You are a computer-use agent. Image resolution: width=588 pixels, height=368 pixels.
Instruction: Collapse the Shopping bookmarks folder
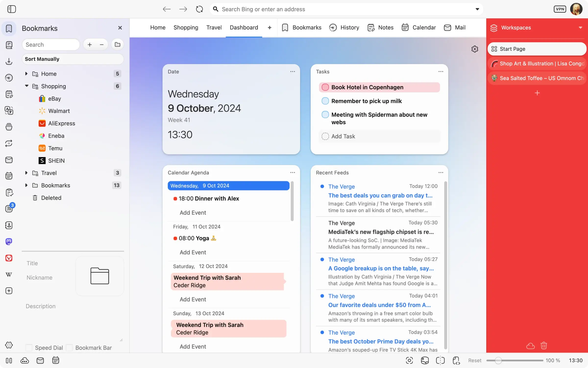(x=27, y=86)
